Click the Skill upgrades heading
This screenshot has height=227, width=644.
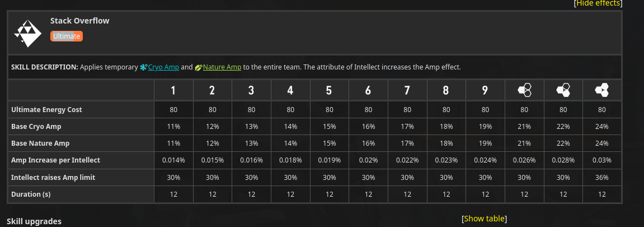(x=34, y=221)
